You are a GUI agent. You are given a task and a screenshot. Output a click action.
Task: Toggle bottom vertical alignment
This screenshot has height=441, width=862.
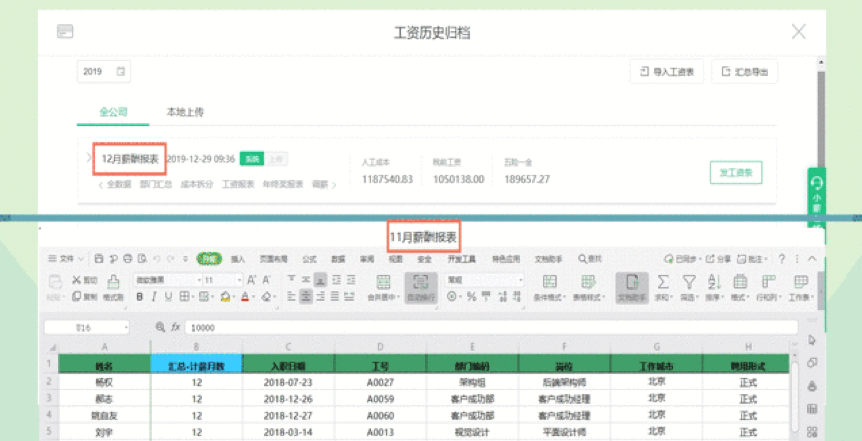click(x=321, y=280)
